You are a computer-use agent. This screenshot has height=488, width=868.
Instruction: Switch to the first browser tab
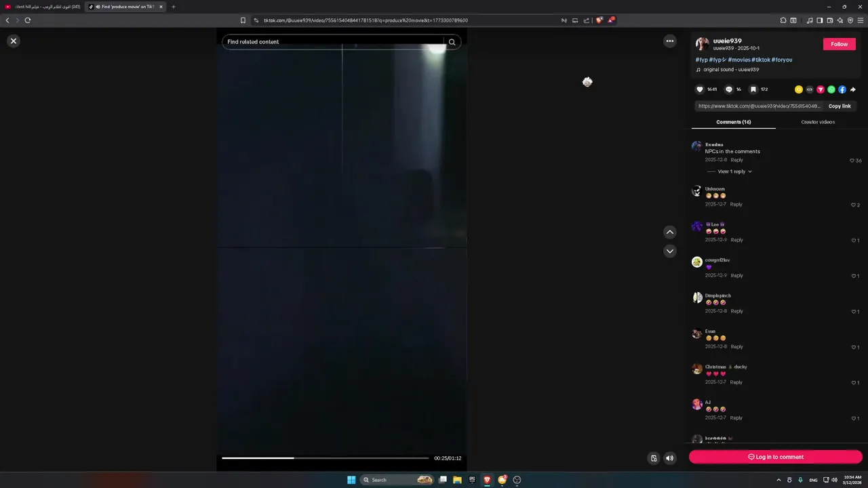point(42,7)
